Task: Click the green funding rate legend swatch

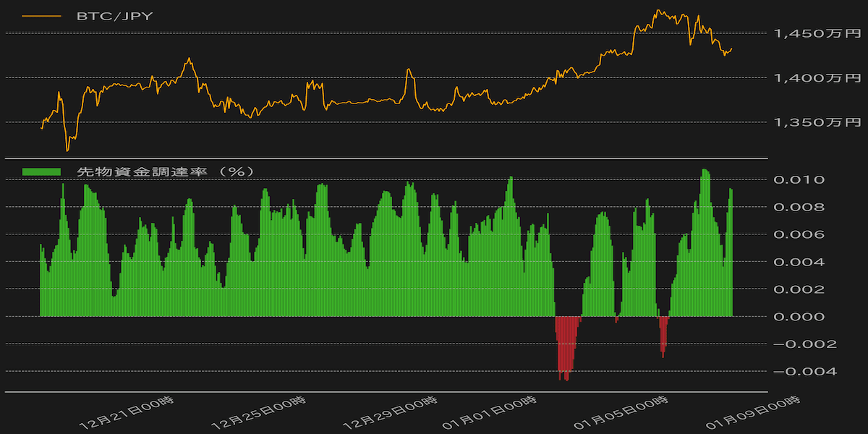Action: click(x=42, y=172)
